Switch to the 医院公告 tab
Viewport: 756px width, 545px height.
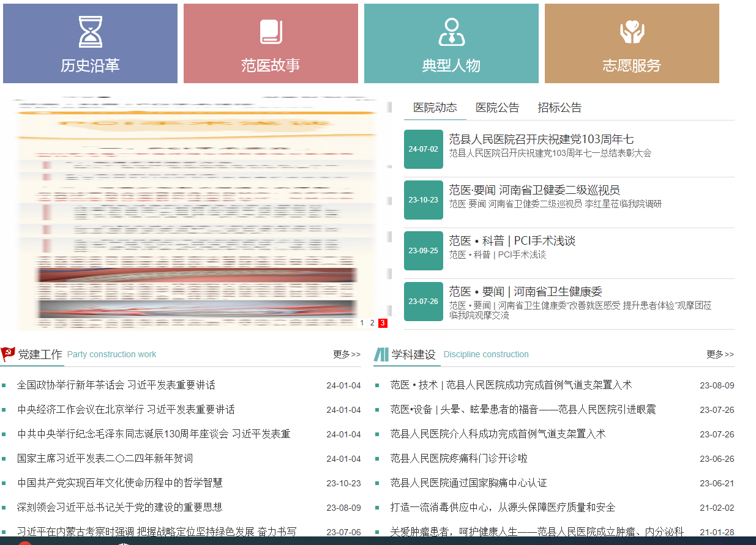[498, 108]
